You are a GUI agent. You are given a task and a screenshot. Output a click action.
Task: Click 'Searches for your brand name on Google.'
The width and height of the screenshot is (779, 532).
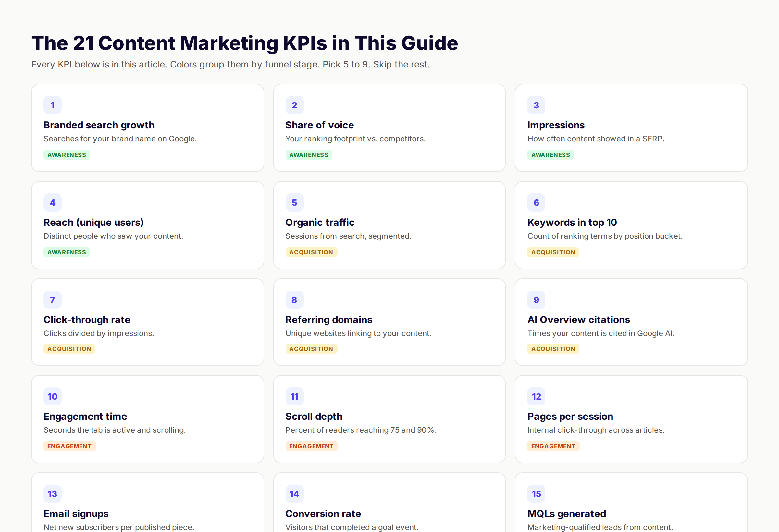coord(120,139)
